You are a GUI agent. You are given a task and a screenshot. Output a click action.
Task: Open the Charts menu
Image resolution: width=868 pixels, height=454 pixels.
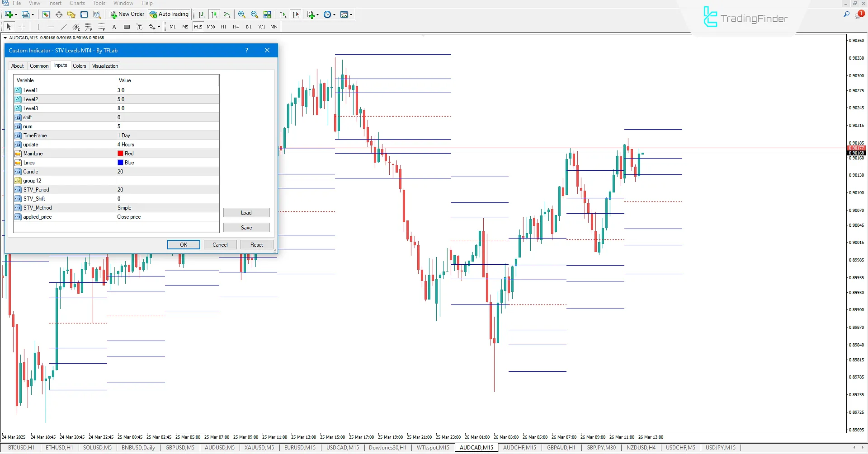click(x=77, y=3)
